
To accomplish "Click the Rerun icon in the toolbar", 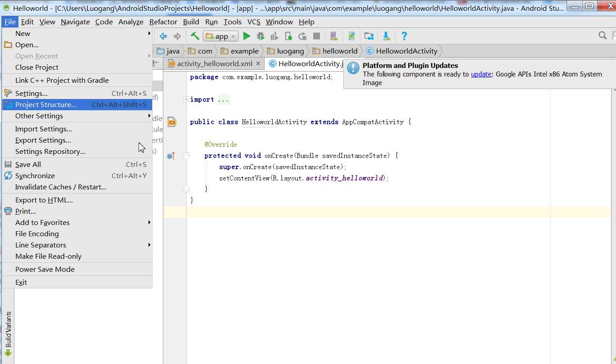I will (x=302, y=36).
